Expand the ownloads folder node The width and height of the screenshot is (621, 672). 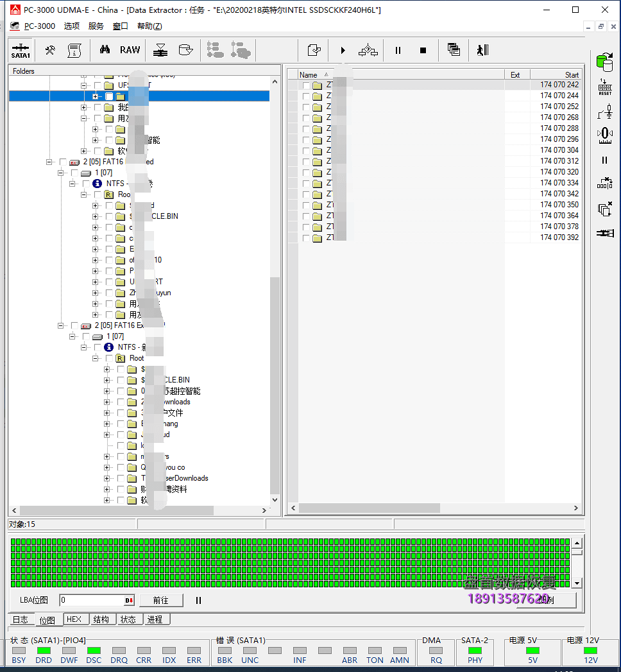click(106, 402)
